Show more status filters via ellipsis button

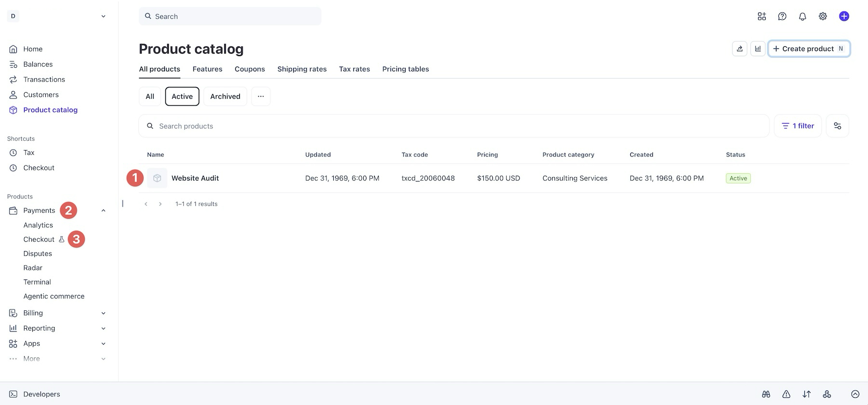(x=261, y=97)
